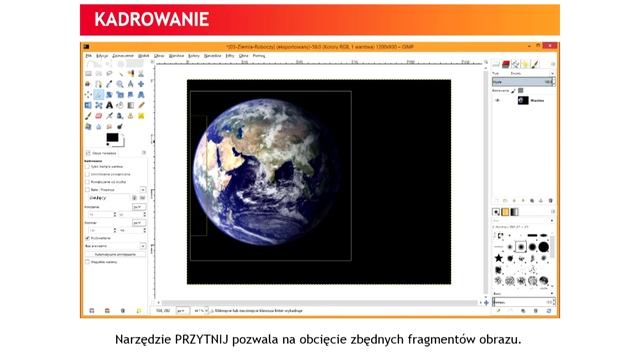Viewport: 640px width, 360px height.
Task: Open the Plik menu
Action: [89, 56]
